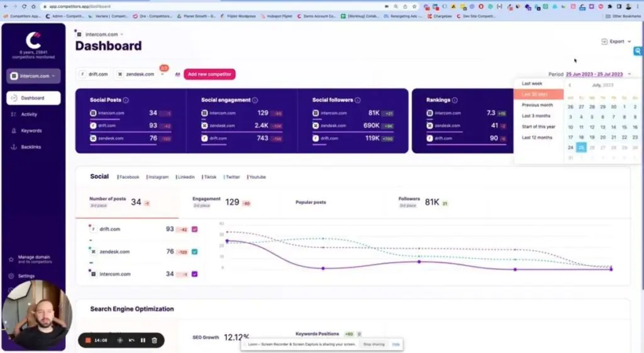The height and width of the screenshot is (353, 644).
Task: Open the Activity page from the sidebar
Action: (x=29, y=115)
